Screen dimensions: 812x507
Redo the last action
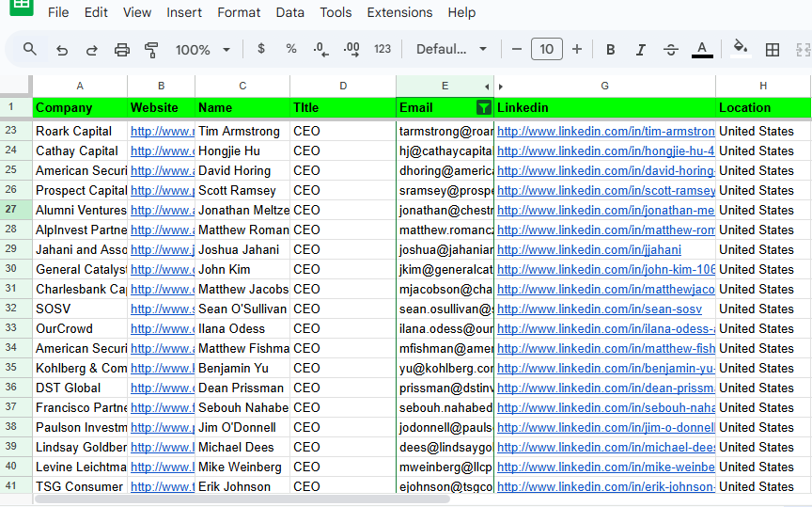[92, 50]
